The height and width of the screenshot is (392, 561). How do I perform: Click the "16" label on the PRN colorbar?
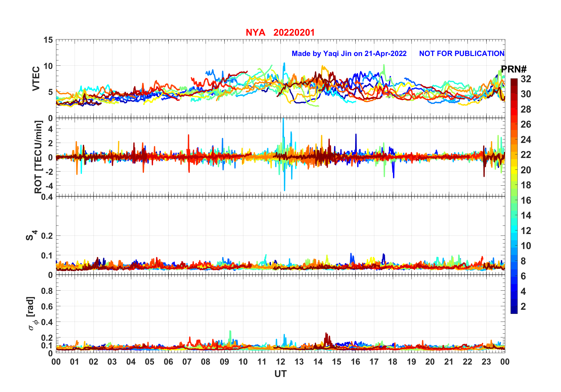[526, 200]
